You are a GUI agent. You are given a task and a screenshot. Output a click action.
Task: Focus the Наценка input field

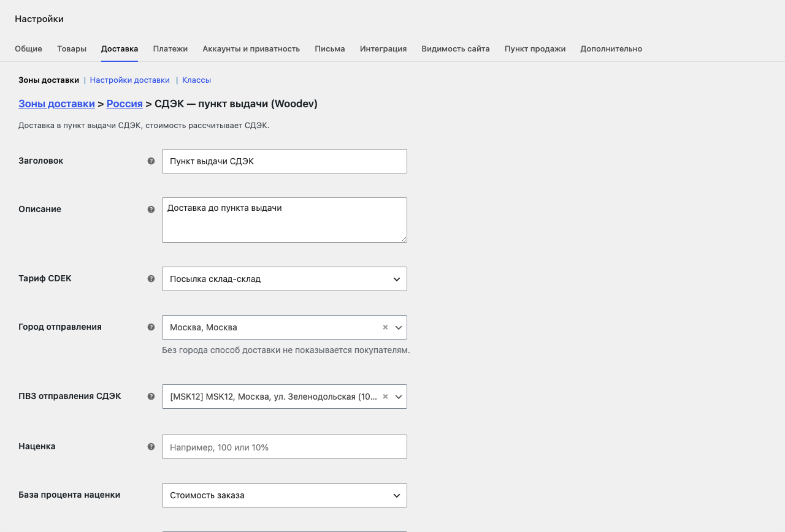click(285, 447)
